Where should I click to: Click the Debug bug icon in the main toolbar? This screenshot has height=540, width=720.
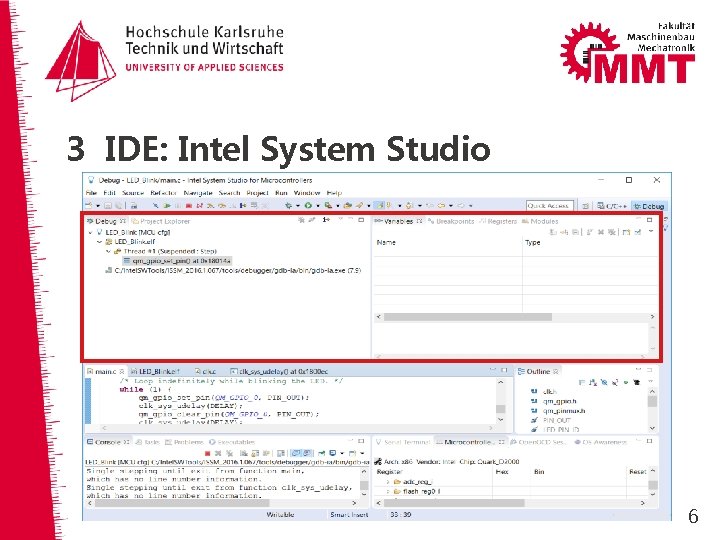[288, 206]
